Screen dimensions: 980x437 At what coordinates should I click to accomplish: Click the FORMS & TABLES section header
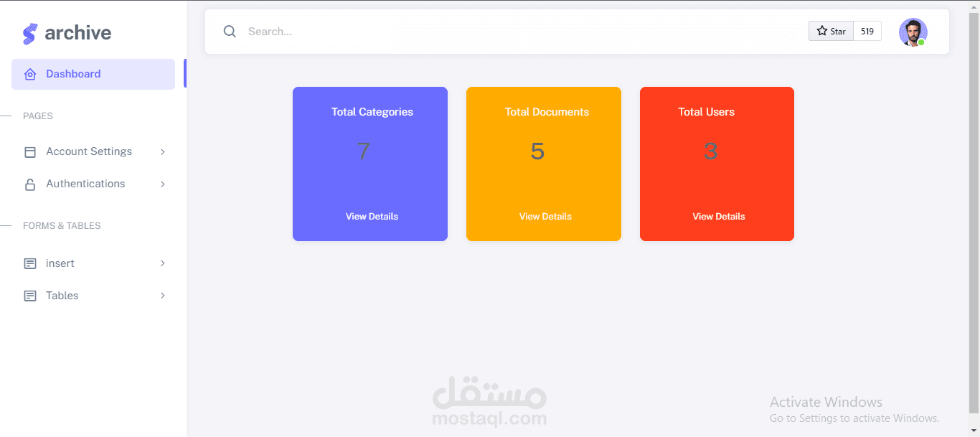point(62,226)
